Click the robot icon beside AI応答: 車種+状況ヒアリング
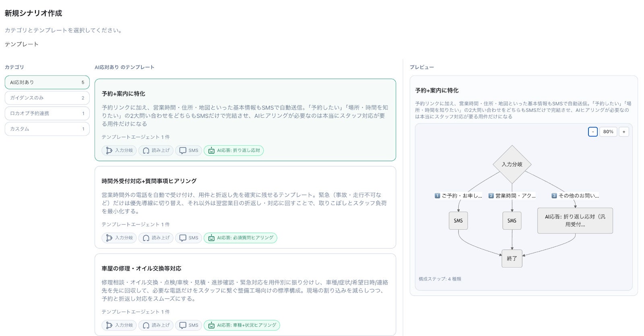Screen dimensions: 644x336 coord(211,325)
